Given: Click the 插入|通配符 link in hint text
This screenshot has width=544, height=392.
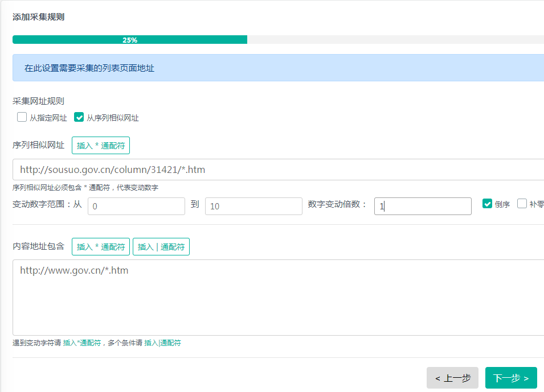Looking at the screenshot, I should pos(162,343).
